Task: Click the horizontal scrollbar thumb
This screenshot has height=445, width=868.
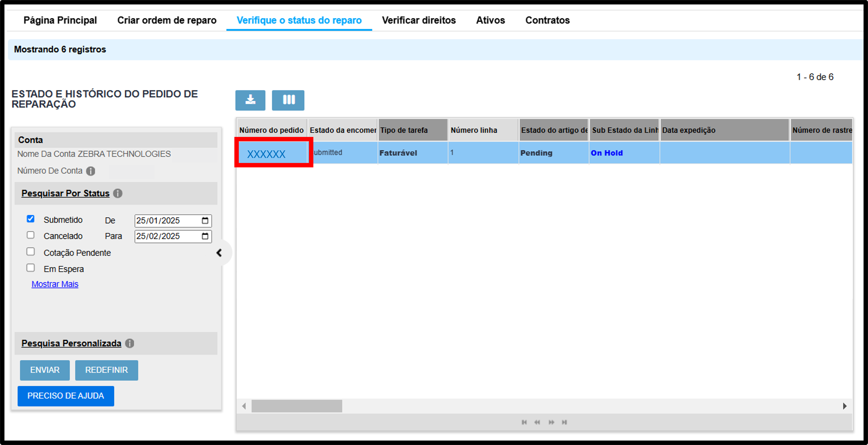Action: point(297,406)
